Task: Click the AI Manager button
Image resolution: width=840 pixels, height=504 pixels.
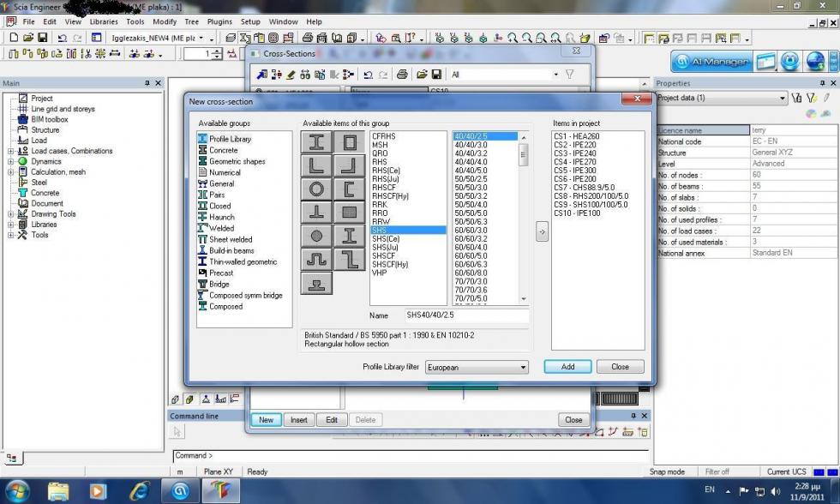Action: pyautogui.click(x=711, y=62)
